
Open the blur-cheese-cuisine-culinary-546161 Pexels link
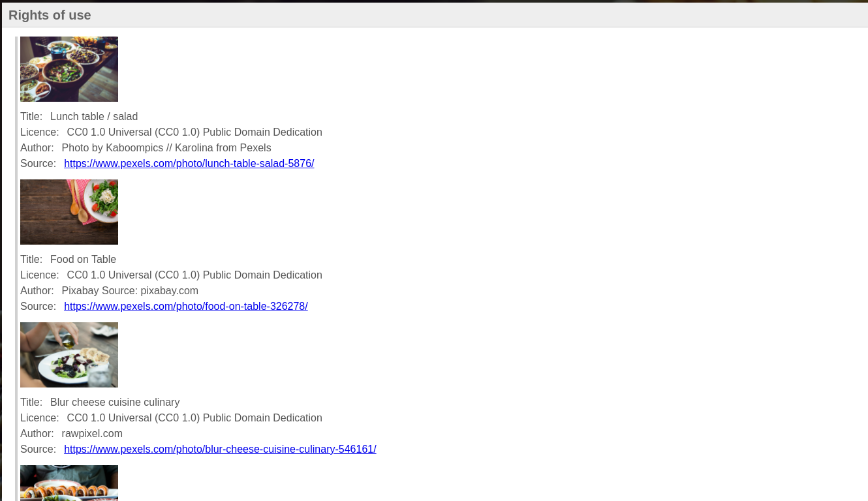(x=220, y=449)
